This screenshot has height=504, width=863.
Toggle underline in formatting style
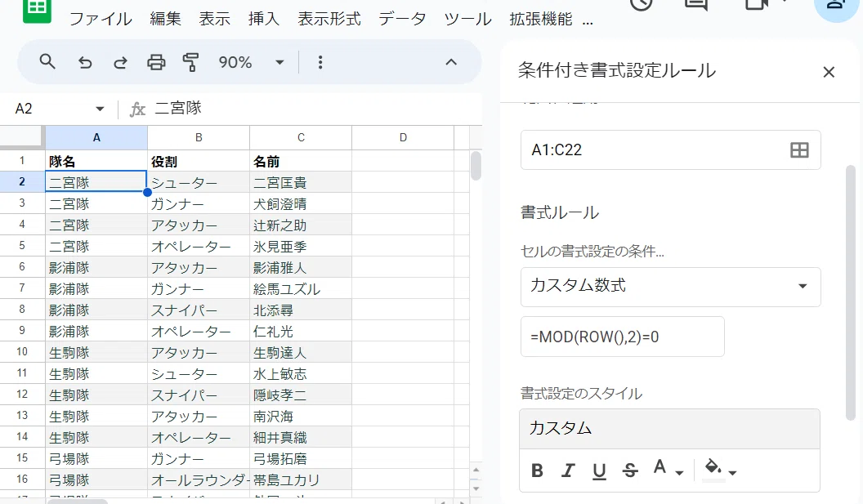coord(599,471)
